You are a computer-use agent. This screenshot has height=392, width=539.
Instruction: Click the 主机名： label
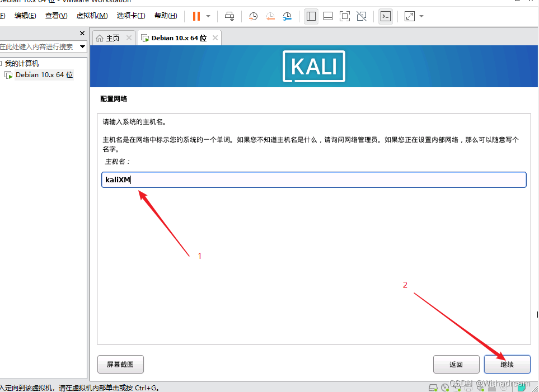coord(118,162)
